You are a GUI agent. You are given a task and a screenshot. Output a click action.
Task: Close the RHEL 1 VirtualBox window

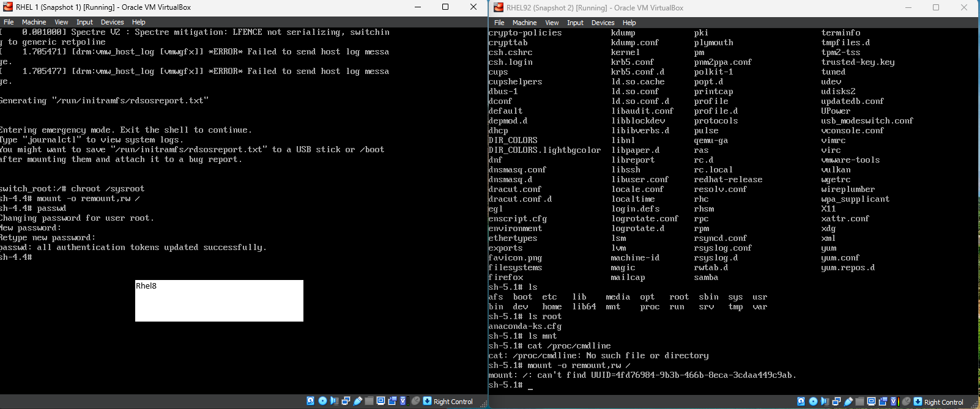click(x=473, y=7)
